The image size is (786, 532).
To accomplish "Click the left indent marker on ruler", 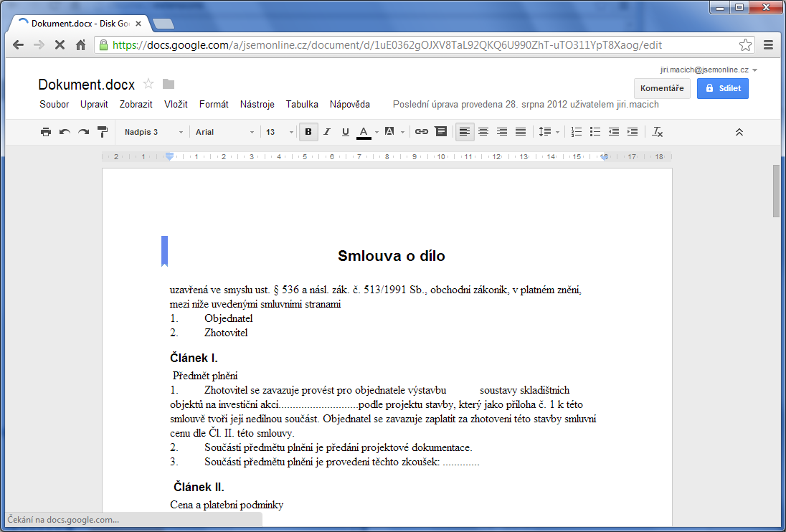I will [x=169, y=157].
